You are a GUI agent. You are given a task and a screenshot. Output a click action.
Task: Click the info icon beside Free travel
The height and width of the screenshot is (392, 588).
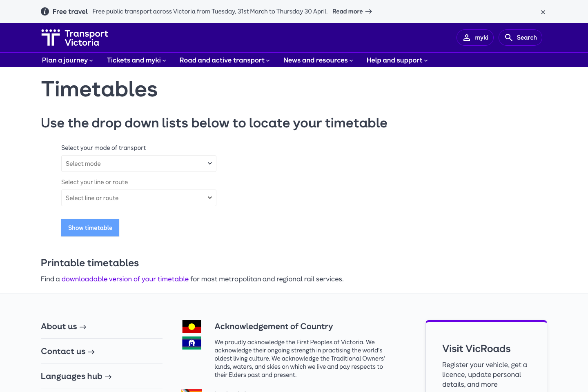tap(45, 11)
